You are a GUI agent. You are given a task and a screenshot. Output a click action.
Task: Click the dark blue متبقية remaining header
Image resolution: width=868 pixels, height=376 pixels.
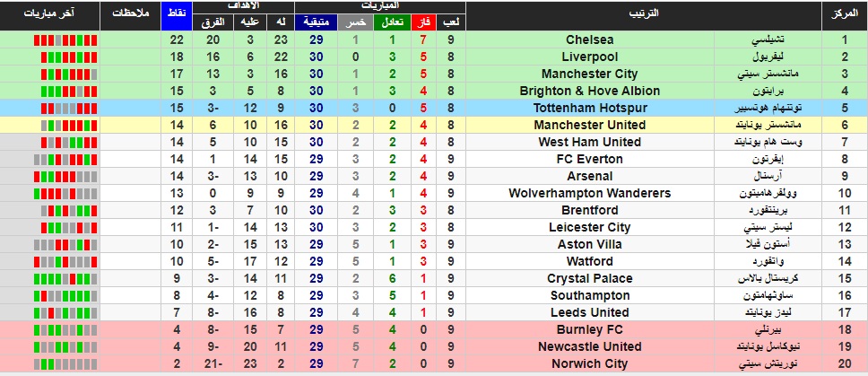click(316, 22)
